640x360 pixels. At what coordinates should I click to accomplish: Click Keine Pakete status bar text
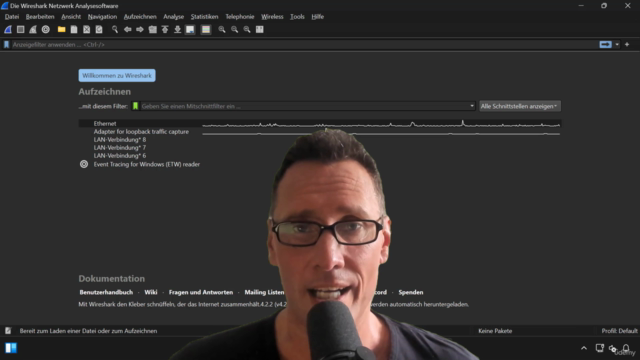pyautogui.click(x=495, y=331)
